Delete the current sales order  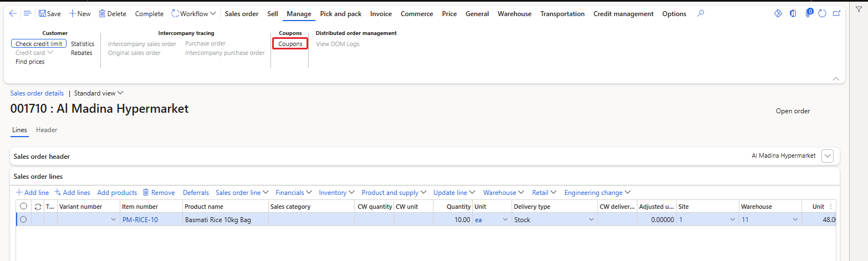pos(113,14)
